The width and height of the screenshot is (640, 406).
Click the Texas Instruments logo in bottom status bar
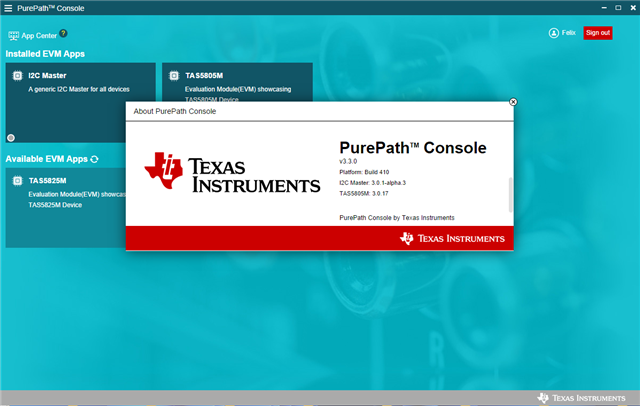point(581,398)
